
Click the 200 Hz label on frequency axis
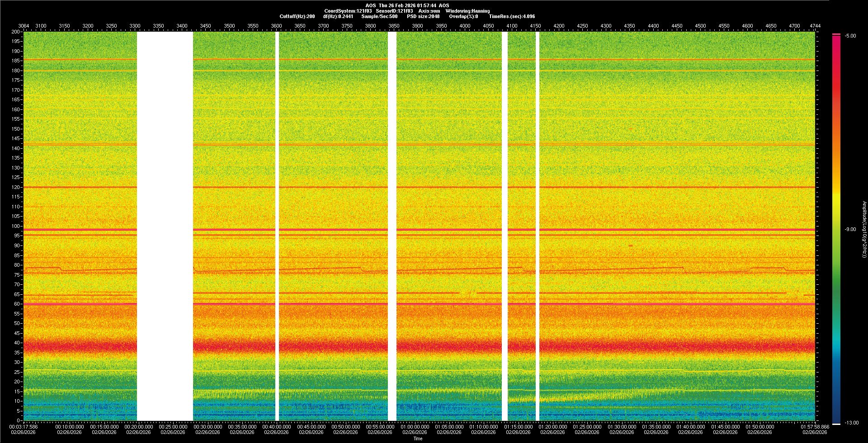pyautogui.click(x=16, y=32)
